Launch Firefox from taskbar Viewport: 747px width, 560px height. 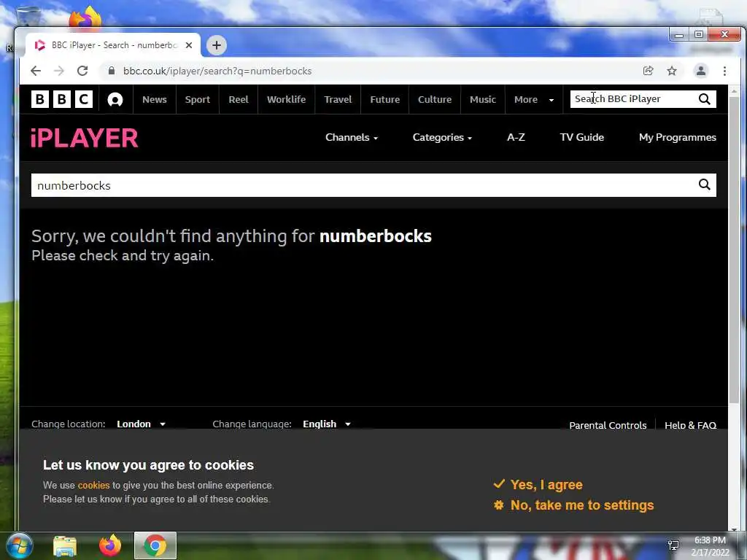110,545
